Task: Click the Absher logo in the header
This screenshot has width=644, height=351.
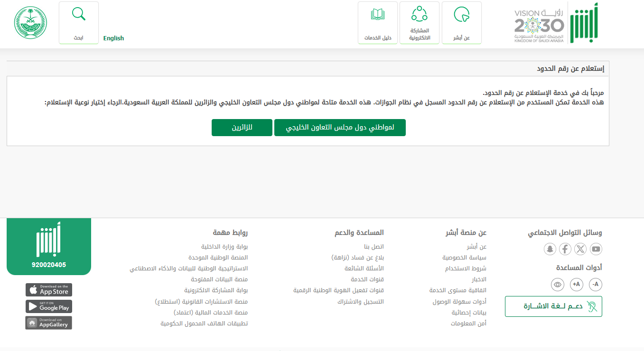Action: 584,23
